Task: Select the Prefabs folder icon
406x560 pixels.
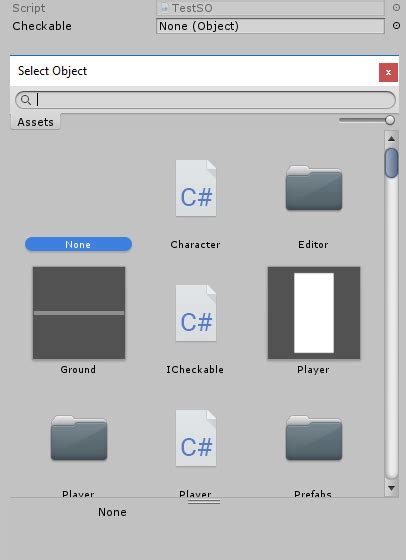Action: click(x=314, y=438)
